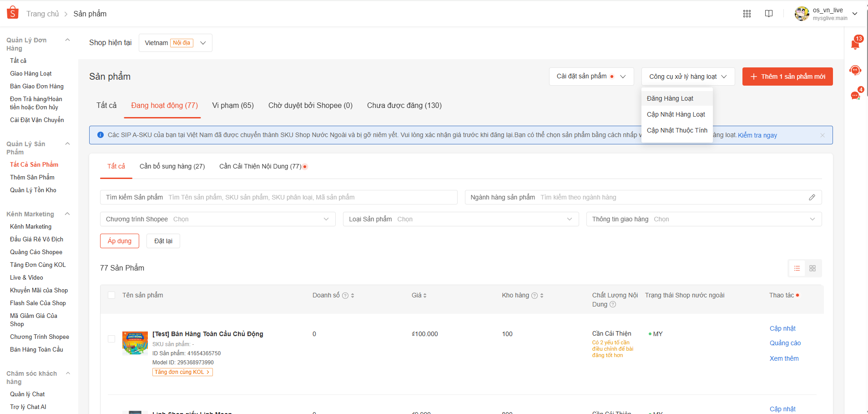This screenshot has width=868, height=414.
Task: Open the documentation book icon in header
Action: [769, 13]
